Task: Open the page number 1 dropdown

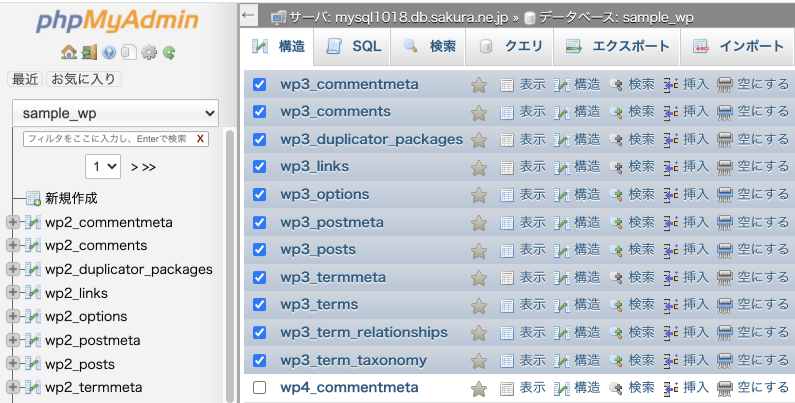Action: pyautogui.click(x=103, y=166)
